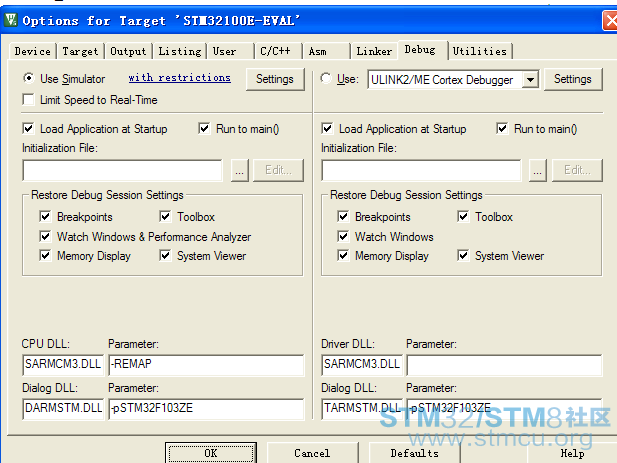617x463 pixels.
Task: Toggle debugger Run to main() checkbox
Action: click(x=502, y=128)
